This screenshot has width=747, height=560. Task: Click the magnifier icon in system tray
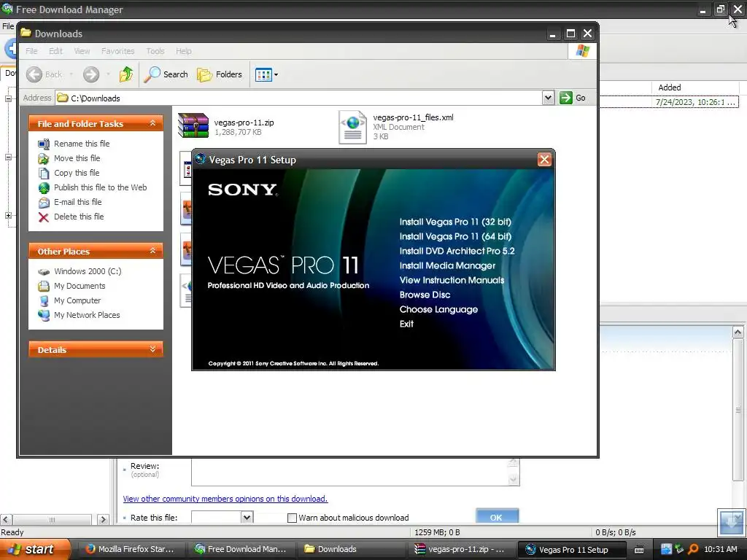693,549
